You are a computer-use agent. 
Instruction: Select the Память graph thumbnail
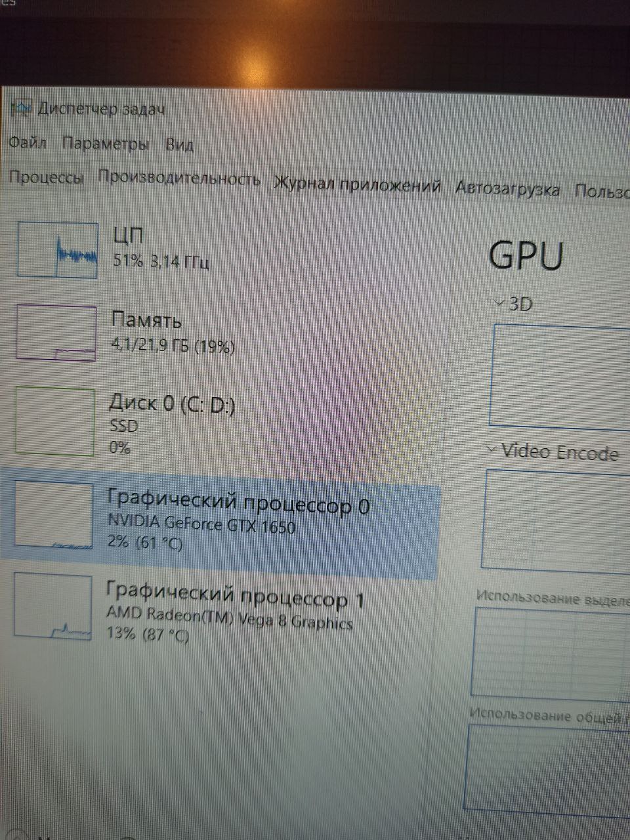pos(56,333)
